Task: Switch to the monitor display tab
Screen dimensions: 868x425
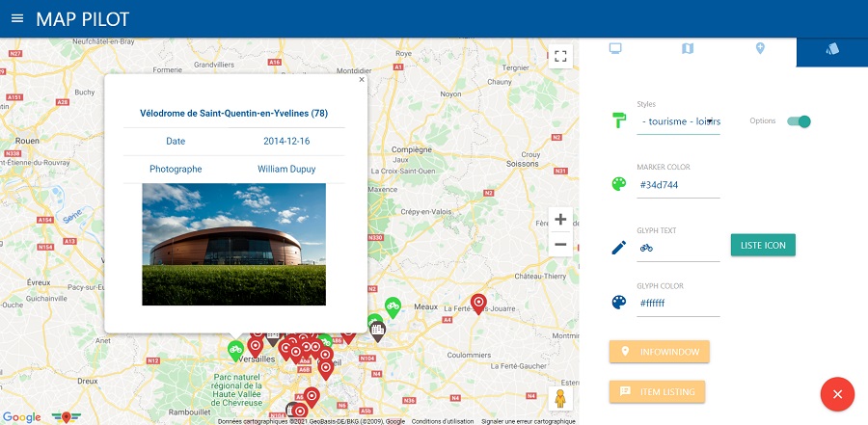Action: coord(614,48)
